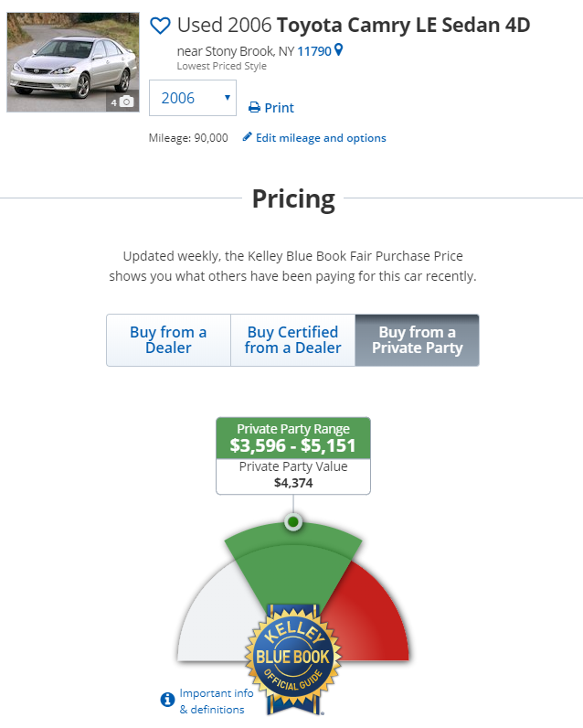
Task: Click the map pin location icon
Action: tap(339, 50)
